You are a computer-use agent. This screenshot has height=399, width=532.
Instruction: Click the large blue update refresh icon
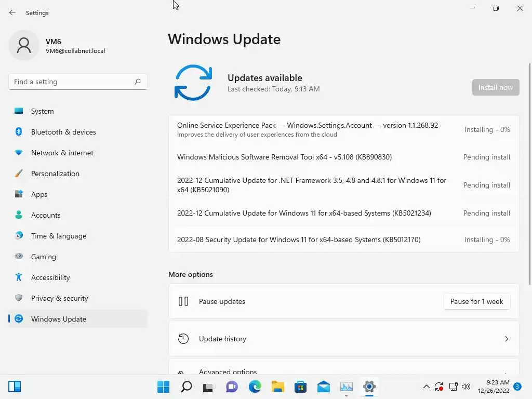tap(193, 83)
